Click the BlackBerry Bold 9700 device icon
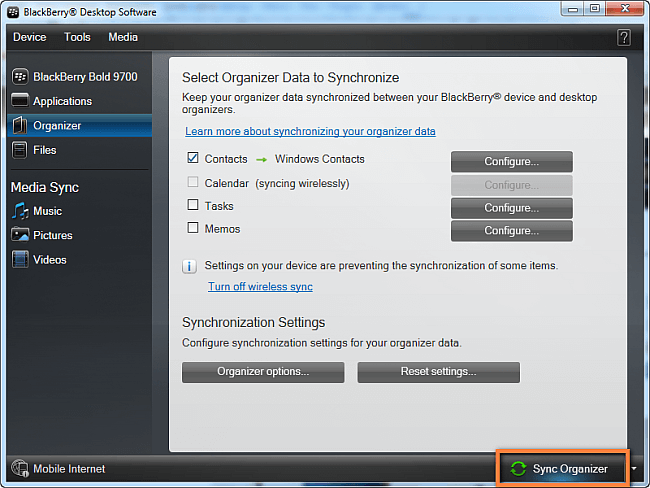Screen dimensions: 650x488 19,77
